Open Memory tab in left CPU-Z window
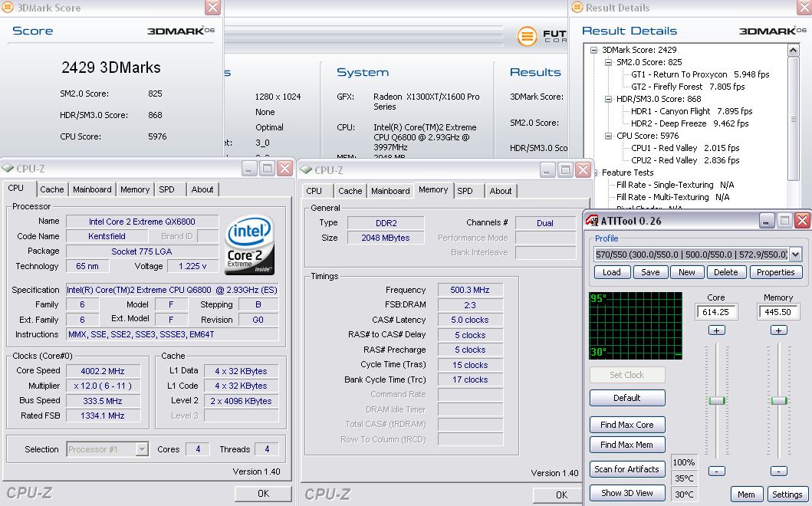 pyautogui.click(x=135, y=189)
